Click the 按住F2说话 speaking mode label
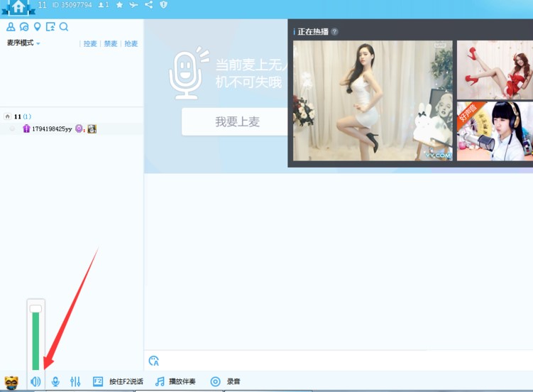 click(x=126, y=381)
